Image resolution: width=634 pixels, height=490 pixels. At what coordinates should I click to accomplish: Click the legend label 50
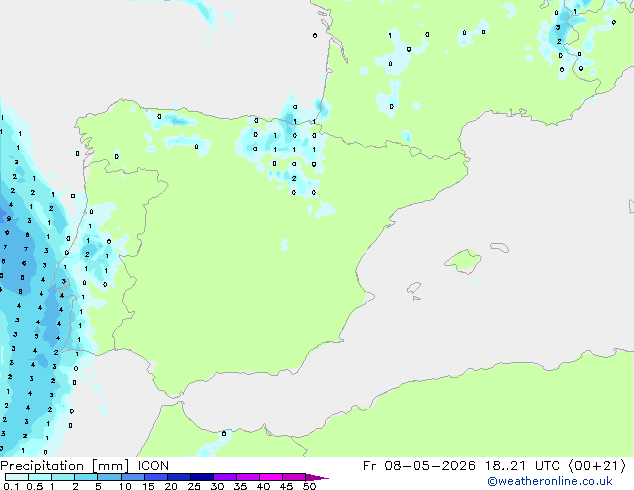[x=309, y=486]
